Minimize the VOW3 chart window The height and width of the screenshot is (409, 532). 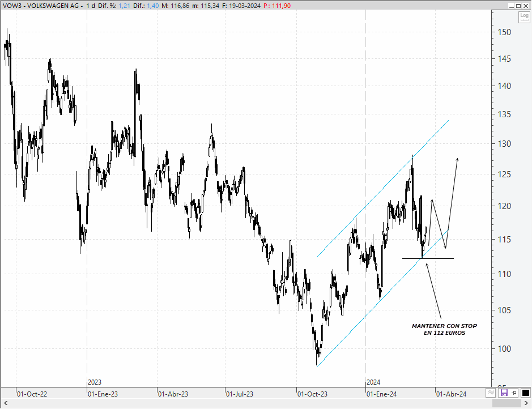point(512,6)
